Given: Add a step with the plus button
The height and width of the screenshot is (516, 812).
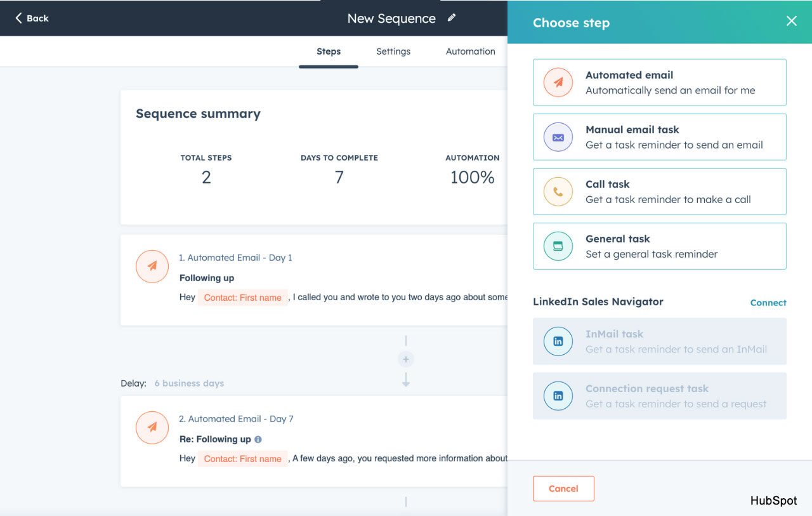Looking at the screenshot, I should pos(406,360).
